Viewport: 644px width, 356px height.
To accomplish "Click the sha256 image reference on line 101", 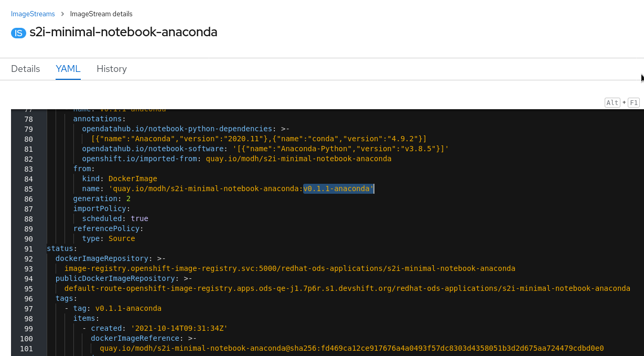I will click(x=351, y=348).
